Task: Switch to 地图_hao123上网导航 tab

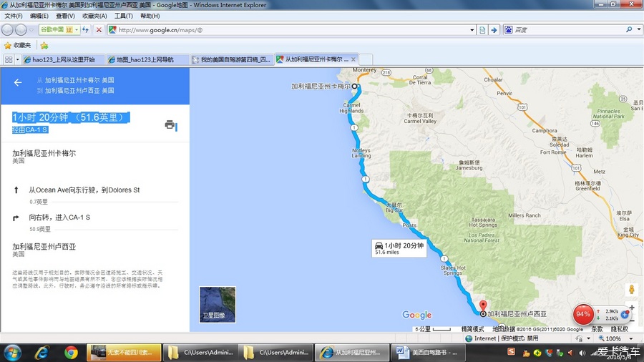Action: pyautogui.click(x=148, y=59)
